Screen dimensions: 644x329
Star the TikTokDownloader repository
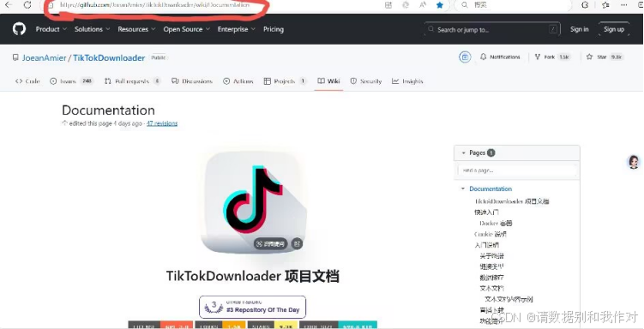pos(605,57)
